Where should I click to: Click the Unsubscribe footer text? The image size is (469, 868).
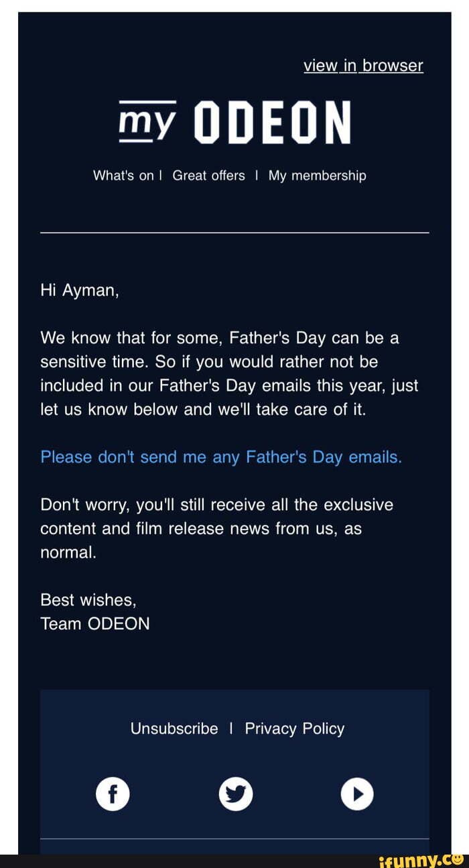point(174,729)
